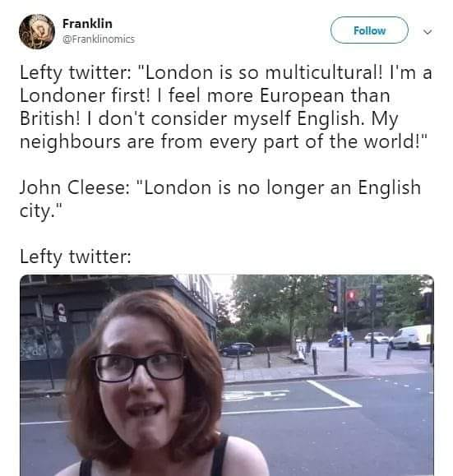Open the Franklin display name link
The width and height of the screenshot is (453, 476).
pos(87,24)
